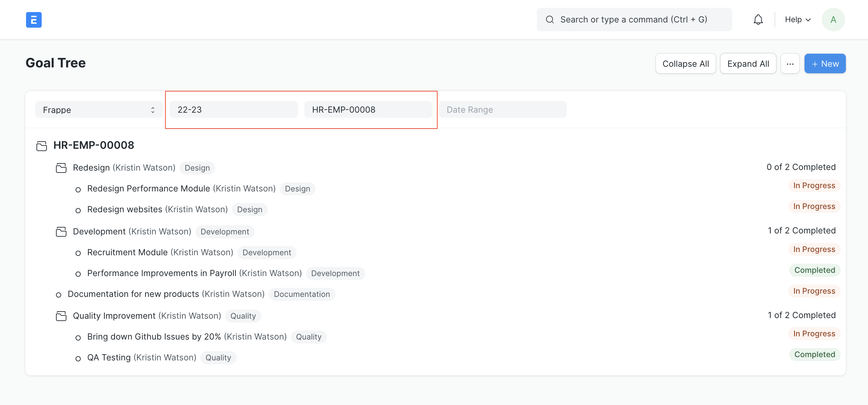Select Documentation for new products goal

click(133, 294)
